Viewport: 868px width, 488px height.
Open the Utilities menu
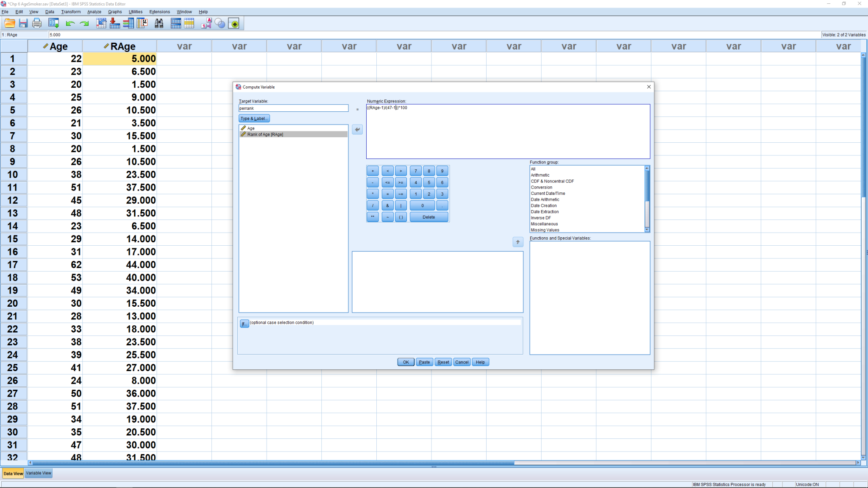(x=136, y=12)
